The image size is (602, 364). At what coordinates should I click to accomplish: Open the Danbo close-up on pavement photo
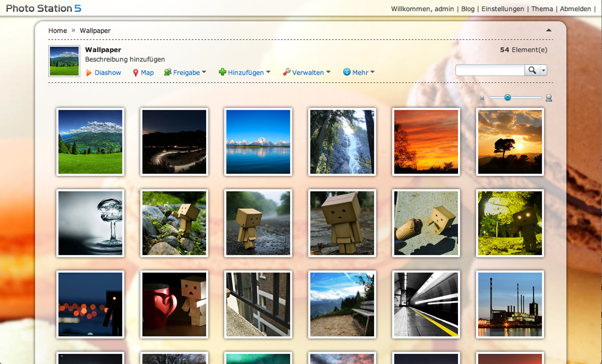coord(342,223)
